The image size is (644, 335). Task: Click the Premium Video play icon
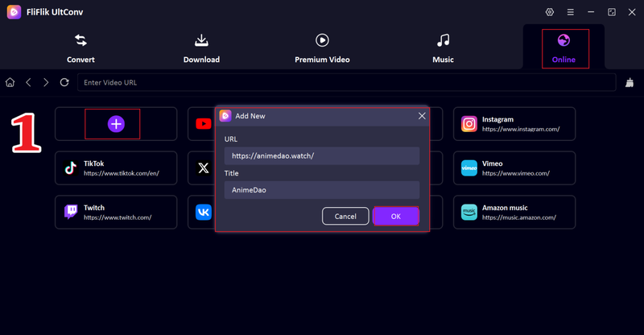pyautogui.click(x=322, y=40)
